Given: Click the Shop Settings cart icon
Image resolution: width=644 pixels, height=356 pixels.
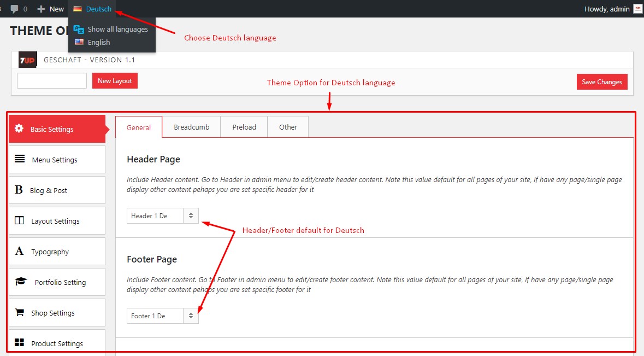Looking at the screenshot, I should [20, 312].
